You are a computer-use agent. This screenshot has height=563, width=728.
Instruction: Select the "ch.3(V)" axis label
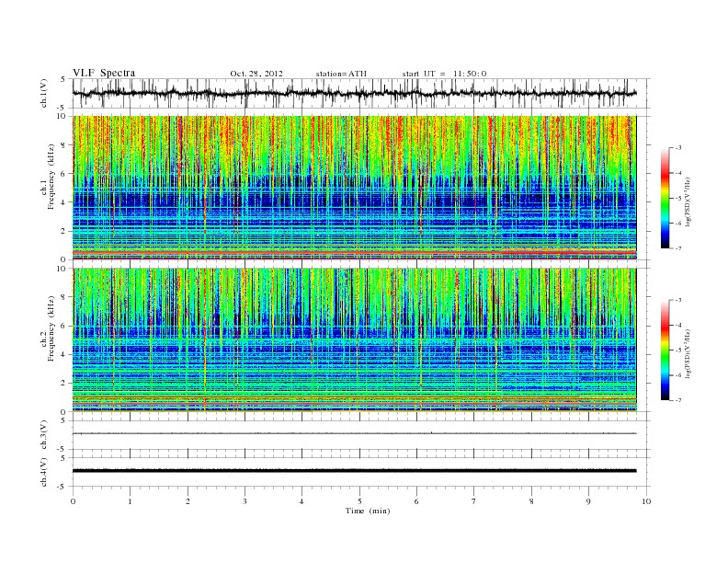click(x=44, y=435)
